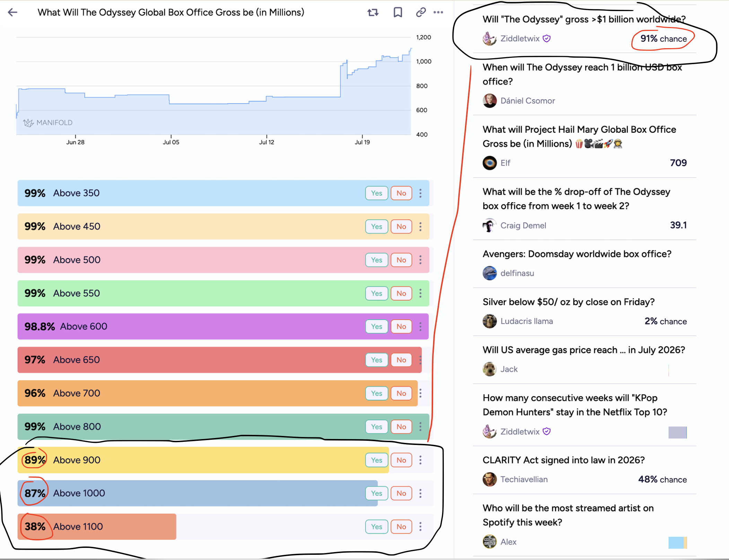Open 'When will The Odyssey reach 1 billion' question
Viewport: 729px width, 560px height.
tap(582, 74)
